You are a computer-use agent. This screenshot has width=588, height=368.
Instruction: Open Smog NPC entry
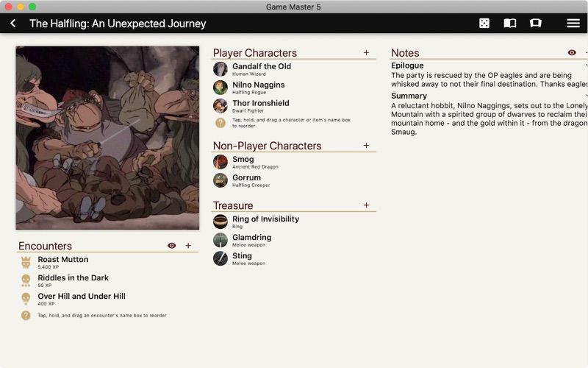click(243, 159)
